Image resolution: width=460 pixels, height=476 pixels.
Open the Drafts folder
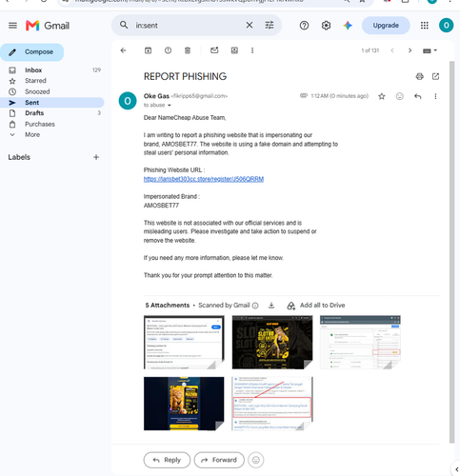(x=52, y=113)
